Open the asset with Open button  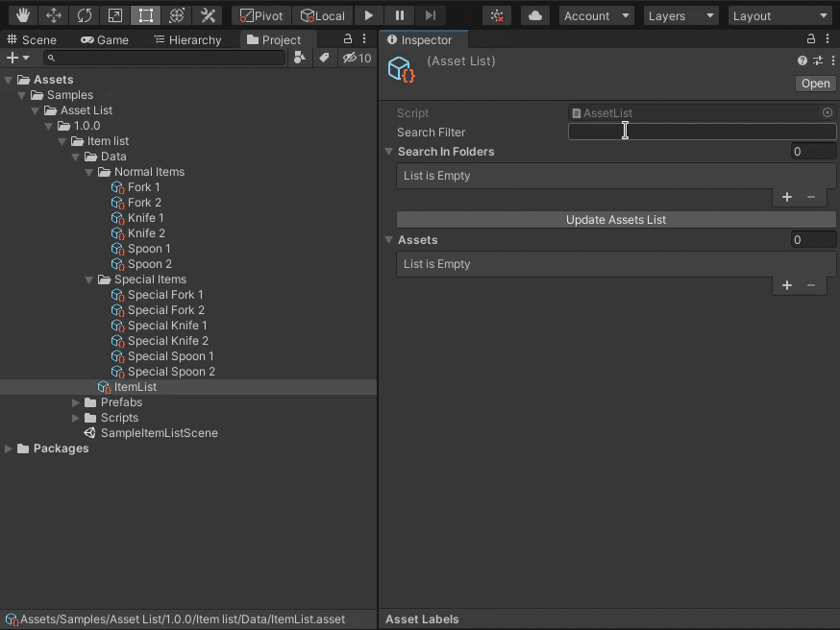click(815, 84)
